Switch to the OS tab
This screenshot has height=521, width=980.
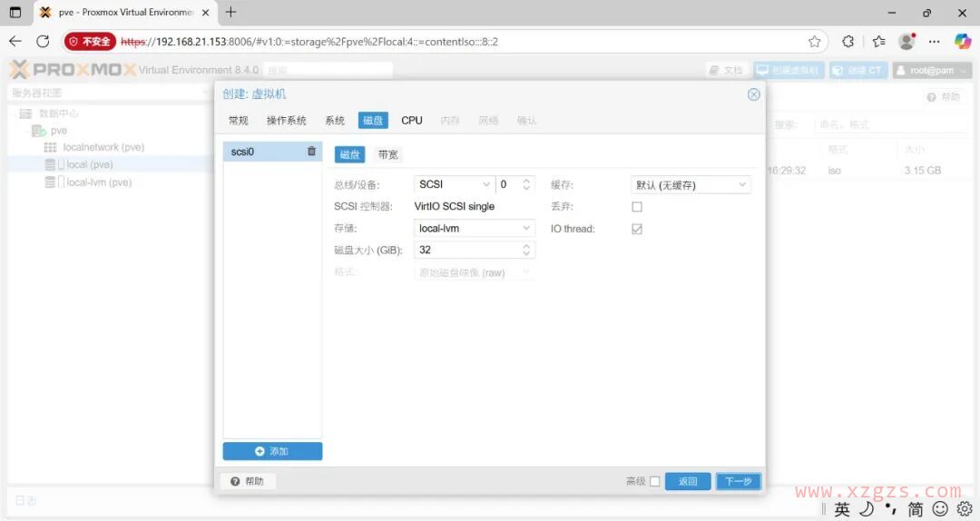[x=286, y=120]
